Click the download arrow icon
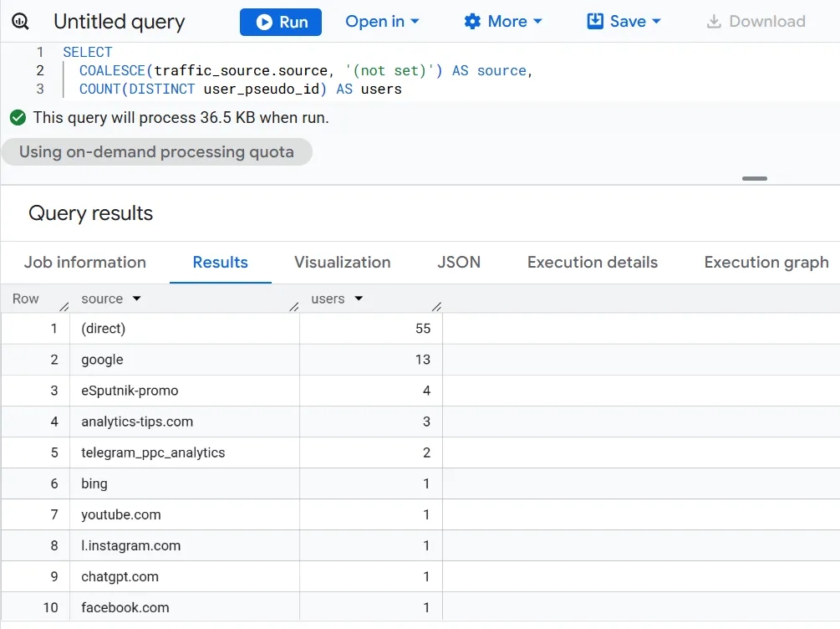Screen dimensions: 840x629 pyautogui.click(x=714, y=22)
